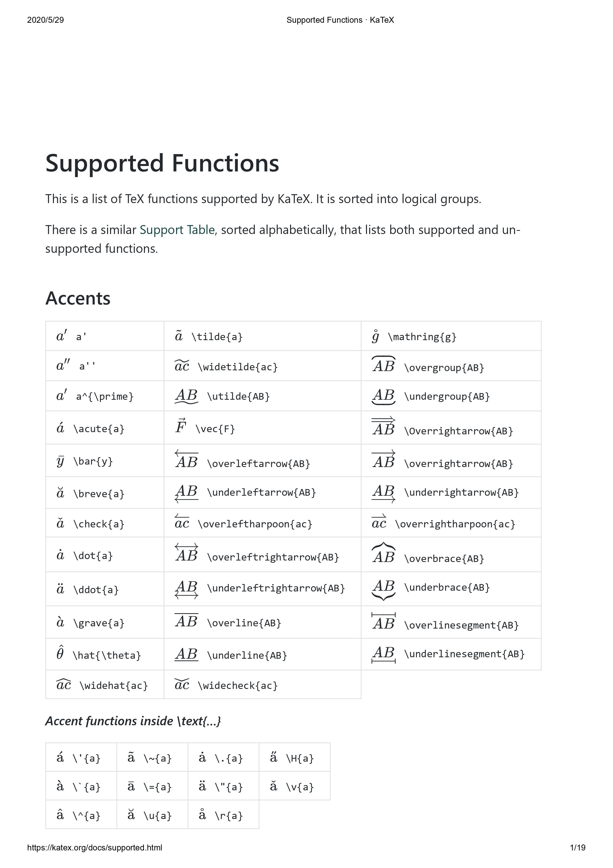The image size is (613, 868).
Task: Click the Accents section heading
Action: click(78, 298)
